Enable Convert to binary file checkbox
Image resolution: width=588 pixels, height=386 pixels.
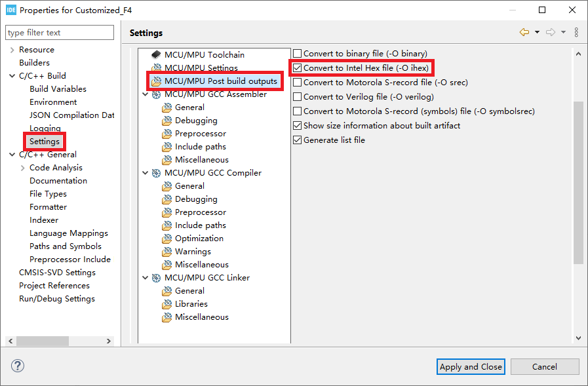pyautogui.click(x=298, y=53)
